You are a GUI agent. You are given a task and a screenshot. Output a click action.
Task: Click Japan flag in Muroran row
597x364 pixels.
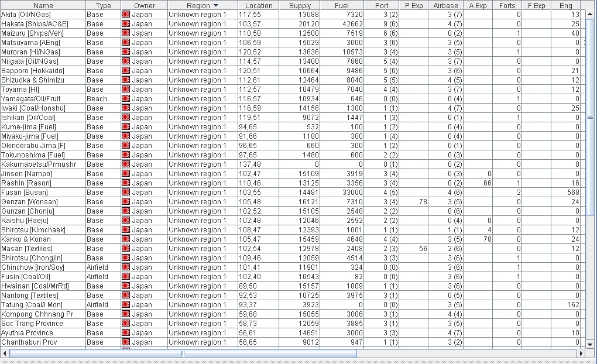click(x=126, y=51)
